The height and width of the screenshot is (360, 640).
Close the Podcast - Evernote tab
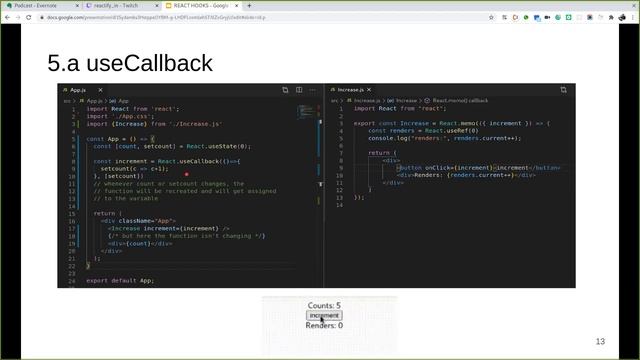[x=77, y=6]
